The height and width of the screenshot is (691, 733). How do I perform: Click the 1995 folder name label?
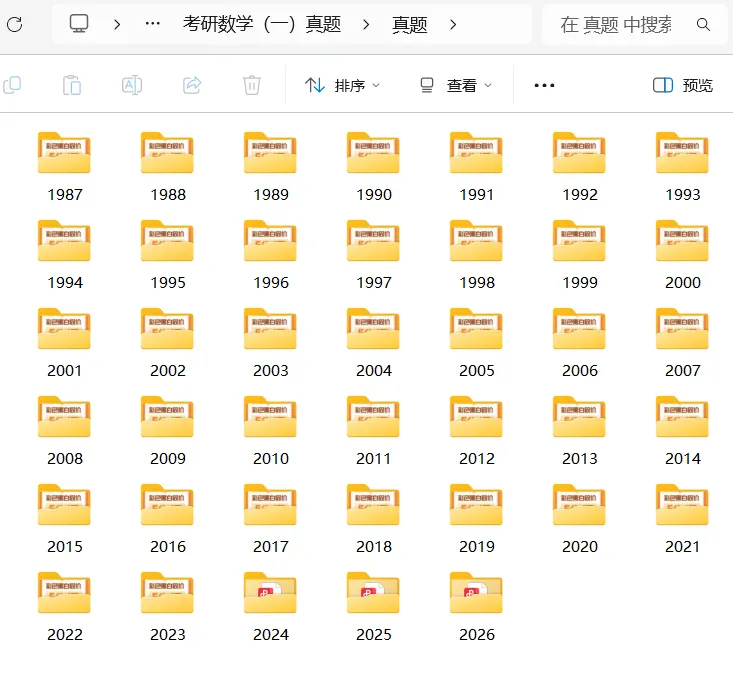point(168,282)
